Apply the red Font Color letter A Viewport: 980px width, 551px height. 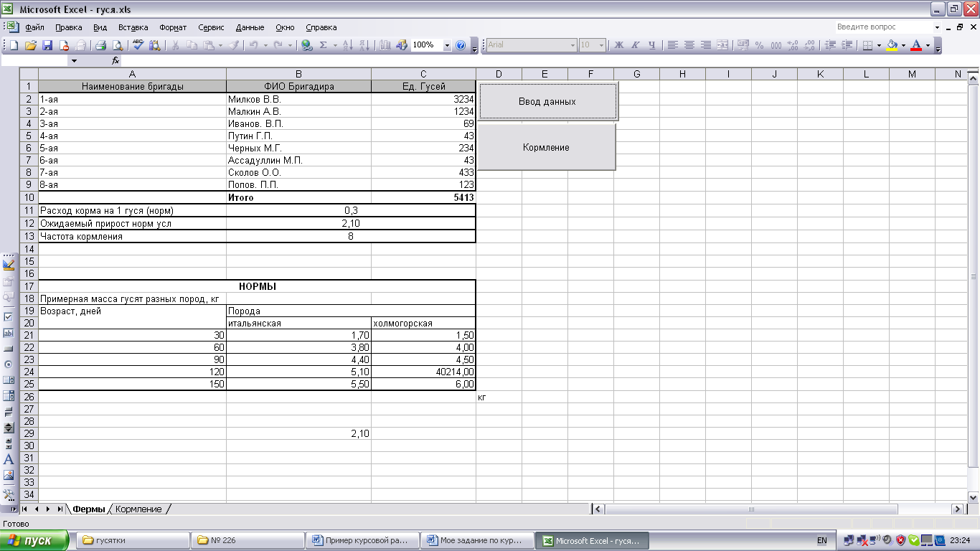point(916,45)
